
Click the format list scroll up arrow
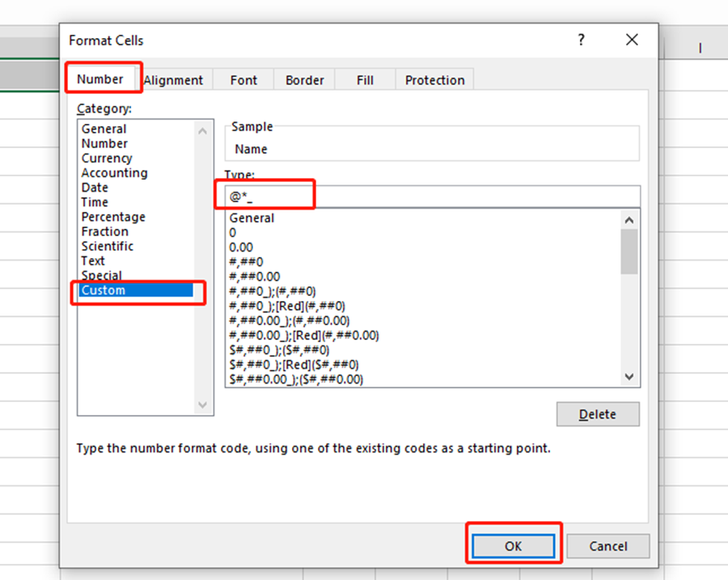click(629, 220)
